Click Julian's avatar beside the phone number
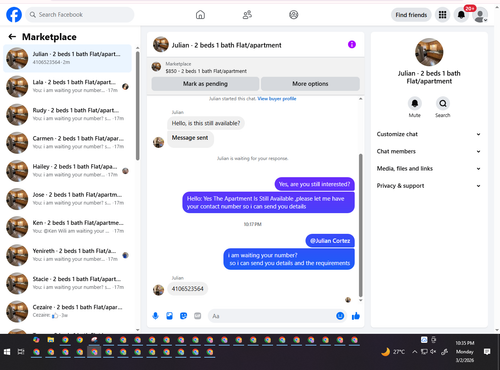 pos(158,290)
